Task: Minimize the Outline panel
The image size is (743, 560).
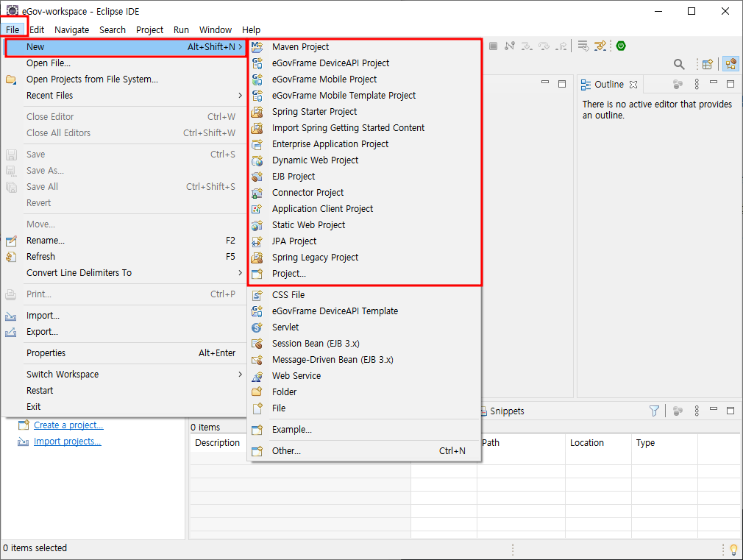Action: tap(714, 82)
